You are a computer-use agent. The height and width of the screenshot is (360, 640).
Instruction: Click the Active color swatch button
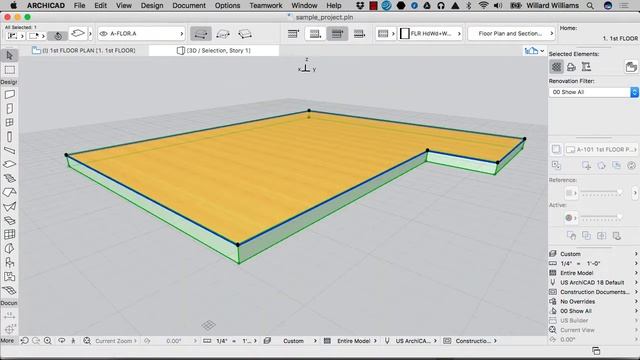click(x=571, y=218)
